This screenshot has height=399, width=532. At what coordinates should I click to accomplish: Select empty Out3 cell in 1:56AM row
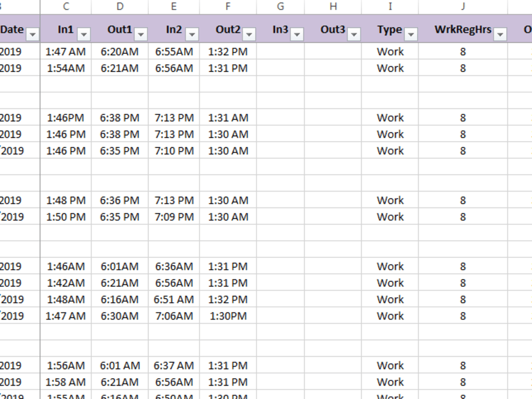[x=333, y=365]
